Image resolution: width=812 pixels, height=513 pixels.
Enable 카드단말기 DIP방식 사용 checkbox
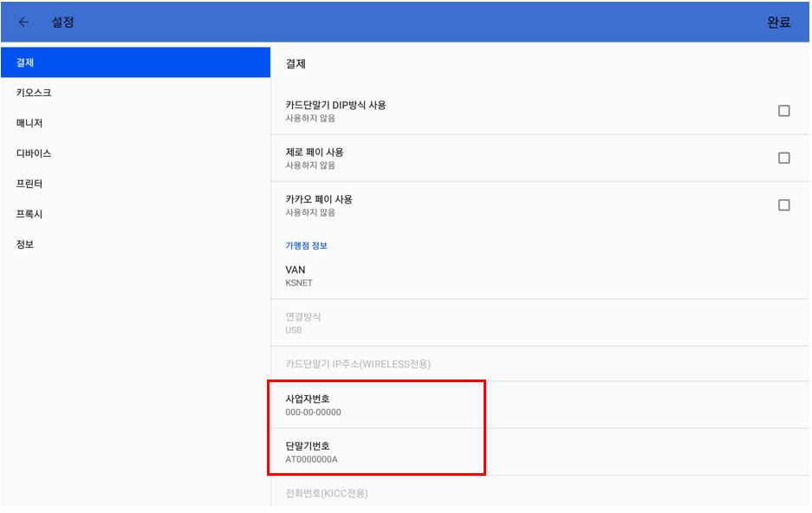[x=783, y=111]
